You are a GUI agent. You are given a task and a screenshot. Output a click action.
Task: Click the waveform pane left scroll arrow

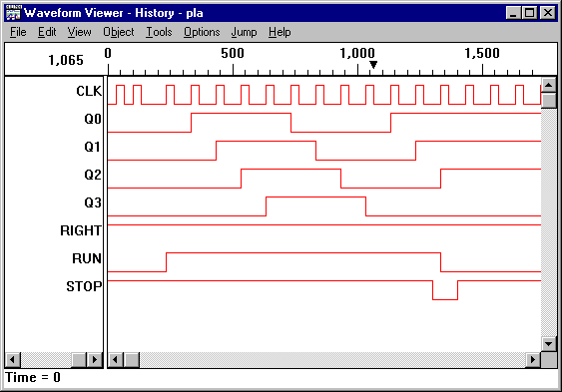(x=116, y=359)
